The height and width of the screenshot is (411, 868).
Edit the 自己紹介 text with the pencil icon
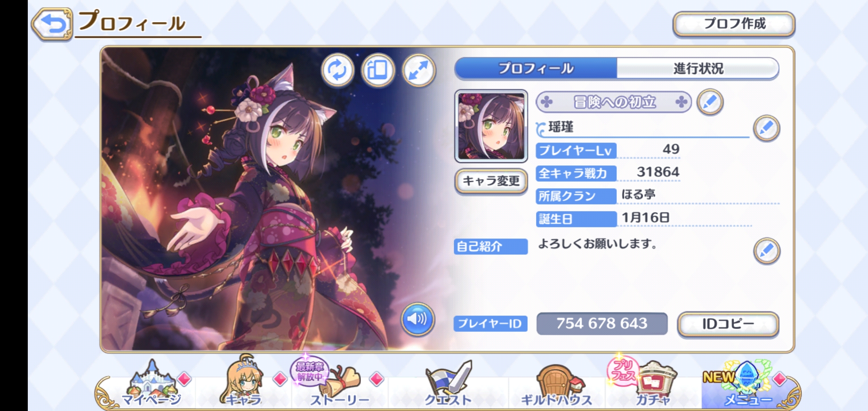tap(766, 251)
